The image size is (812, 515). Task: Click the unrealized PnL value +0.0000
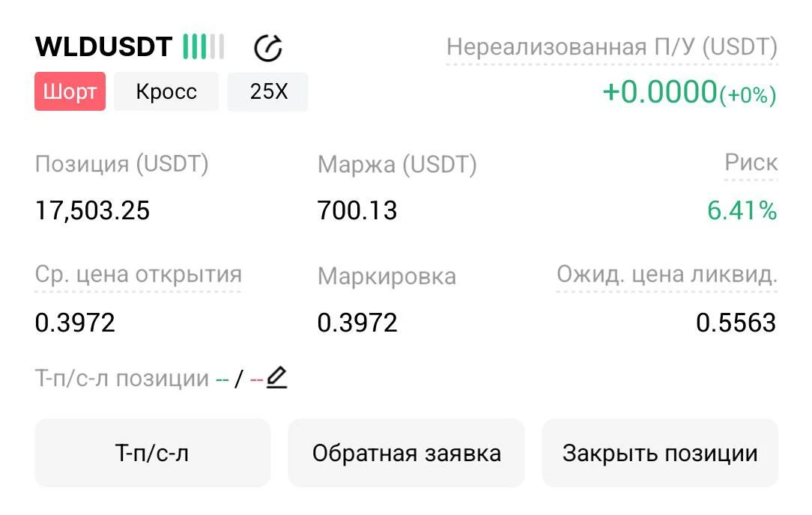(x=660, y=92)
